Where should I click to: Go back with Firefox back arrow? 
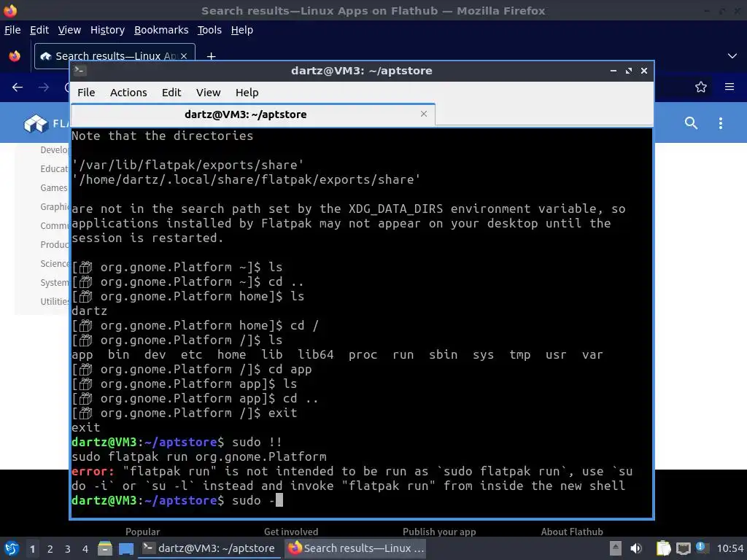tap(18, 87)
